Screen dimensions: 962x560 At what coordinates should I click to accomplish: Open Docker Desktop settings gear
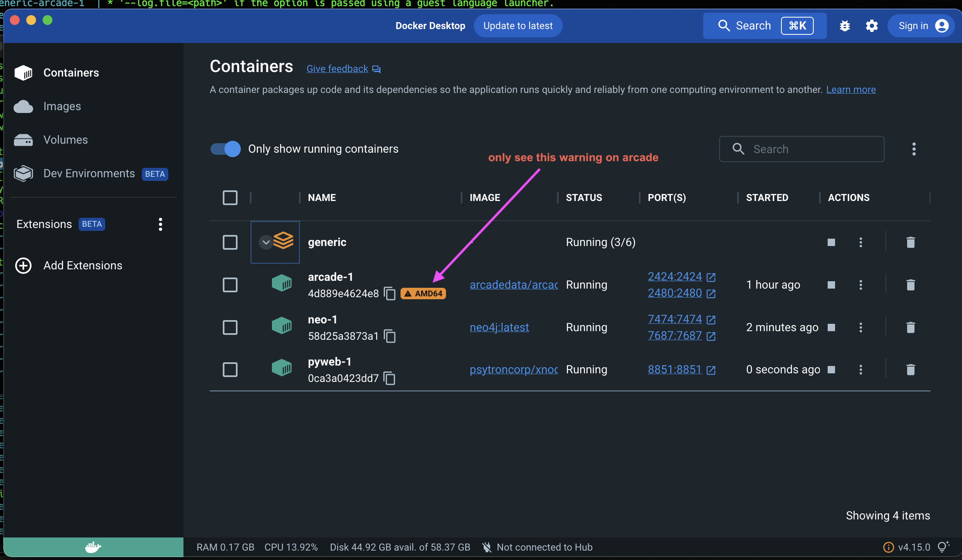871,25
